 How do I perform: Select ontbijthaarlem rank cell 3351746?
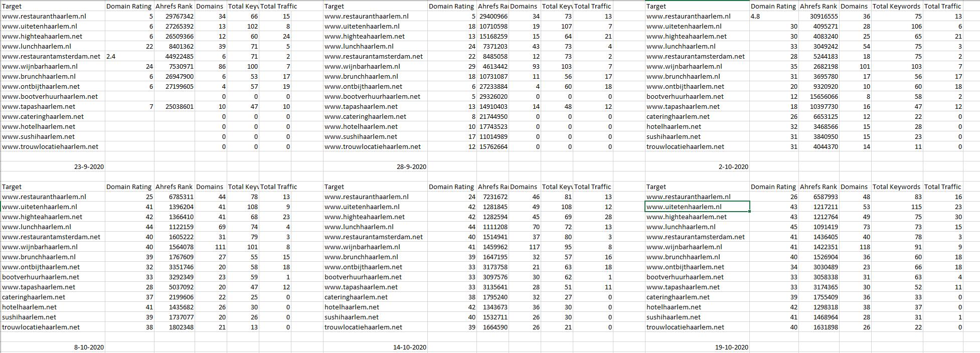tap(175, 267)
